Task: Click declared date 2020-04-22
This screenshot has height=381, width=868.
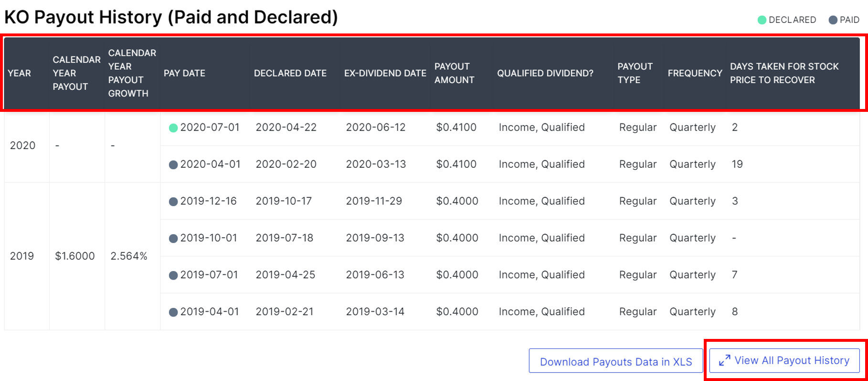Action: [286, 127]
